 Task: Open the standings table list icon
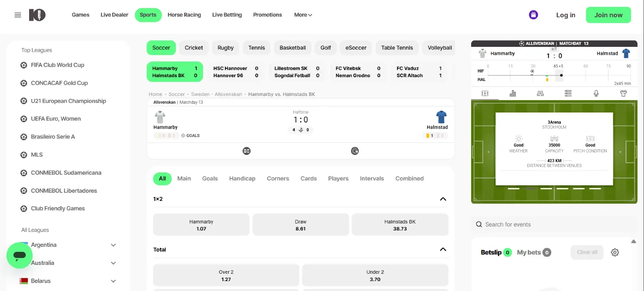[568, 93]
